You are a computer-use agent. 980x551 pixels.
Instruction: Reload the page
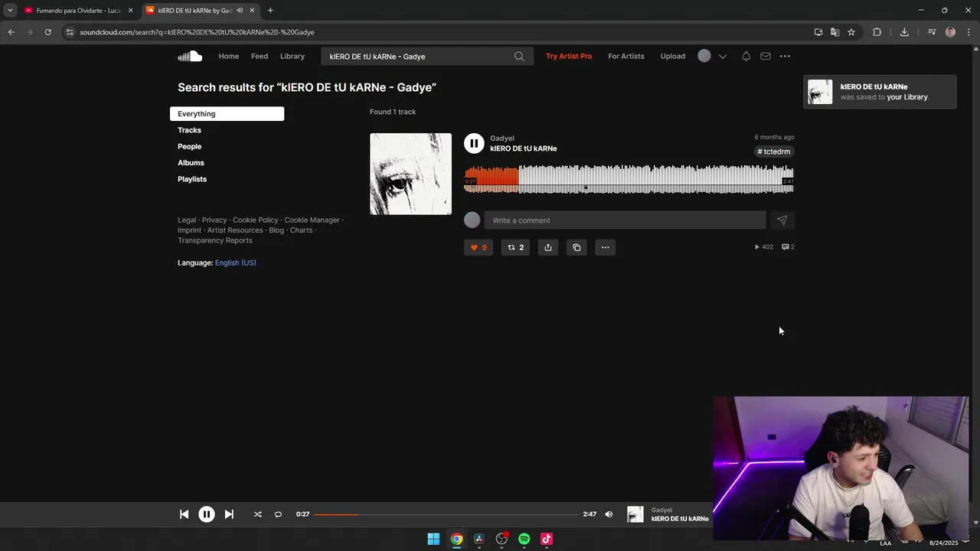point(47,32)
